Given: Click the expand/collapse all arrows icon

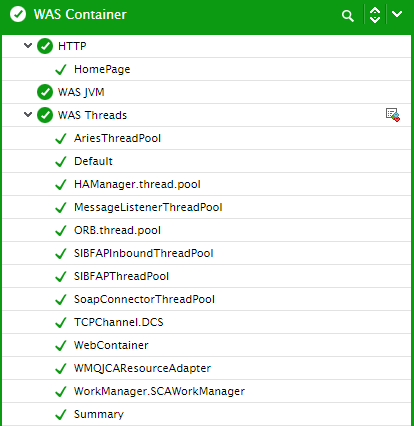Looking at the screenshot, I should coord(375,15).
